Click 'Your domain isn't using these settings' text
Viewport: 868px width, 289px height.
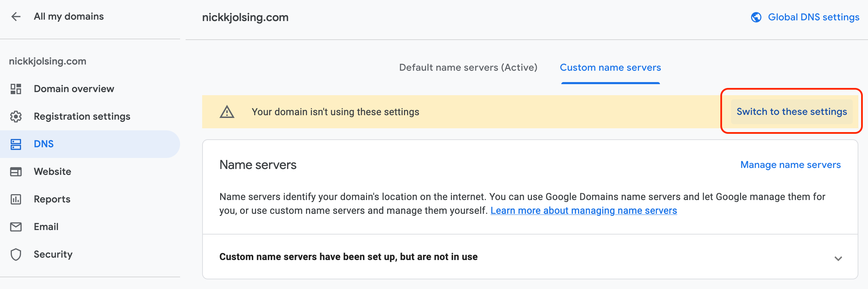[x=335, y=112]
